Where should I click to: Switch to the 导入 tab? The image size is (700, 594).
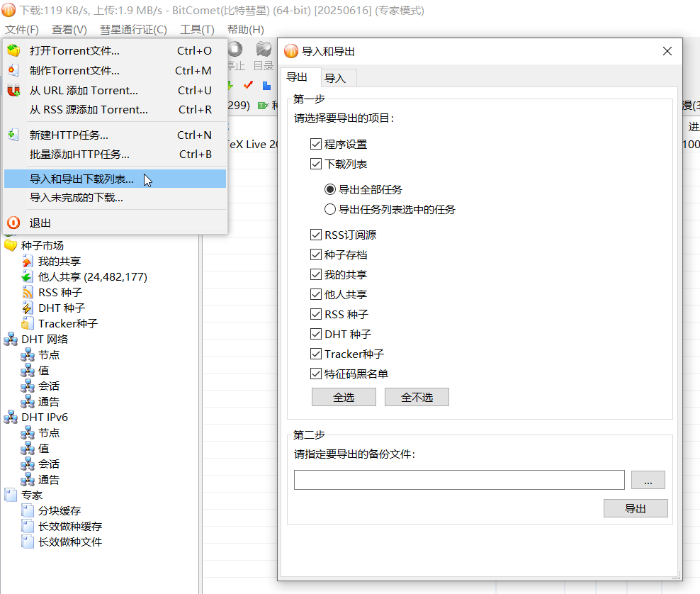pyautogui.click(x=335, y=78)
